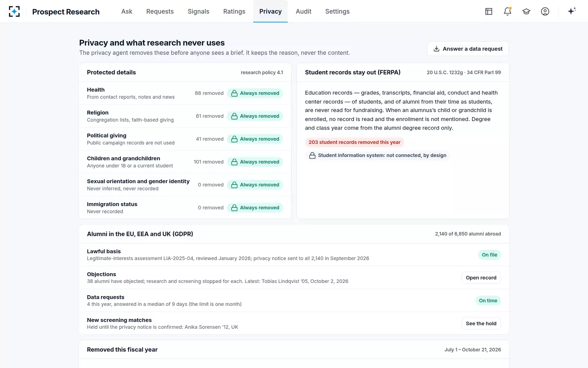Screen dimensions: 588x368
Task: Click the On file status badge
Action: [x=490, y=255]
